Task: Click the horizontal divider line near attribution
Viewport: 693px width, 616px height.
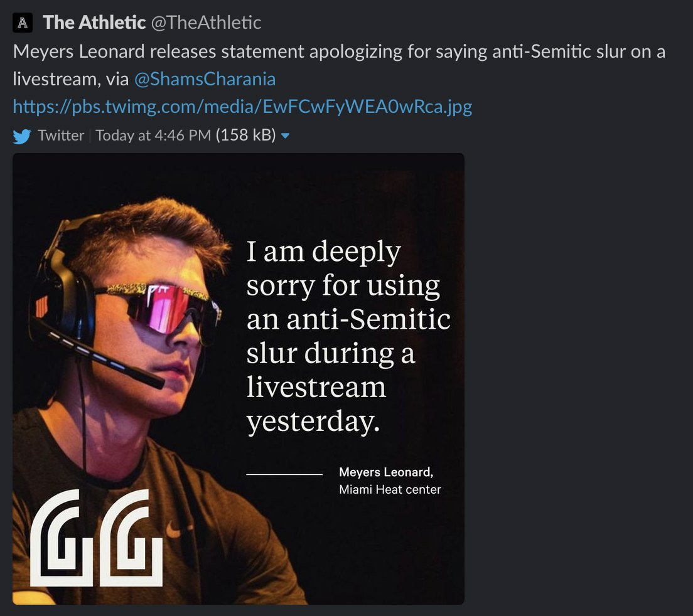Action: click(x=284, y=474)
